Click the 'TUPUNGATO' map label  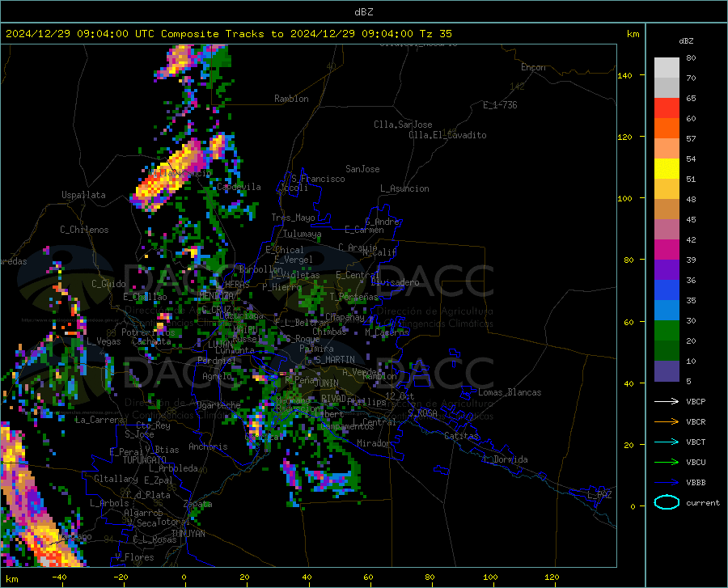145,460
